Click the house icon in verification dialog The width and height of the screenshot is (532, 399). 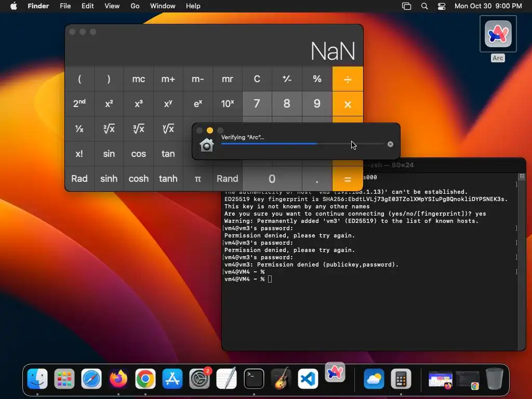coord(207,145)
